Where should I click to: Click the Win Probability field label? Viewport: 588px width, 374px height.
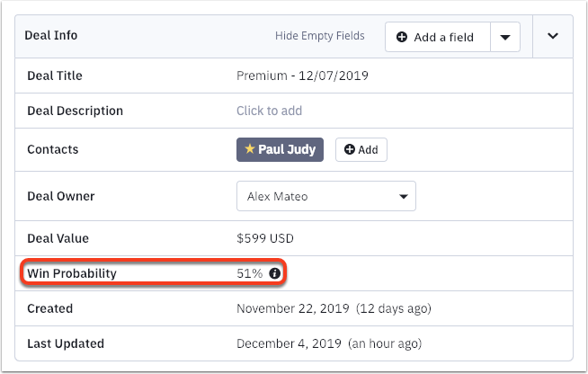point(72,272)
